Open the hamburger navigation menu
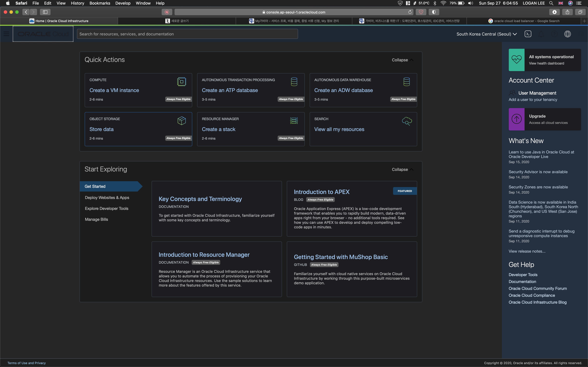Image resolution: width=588 pixels, height=367 pixels. [6, 34]
